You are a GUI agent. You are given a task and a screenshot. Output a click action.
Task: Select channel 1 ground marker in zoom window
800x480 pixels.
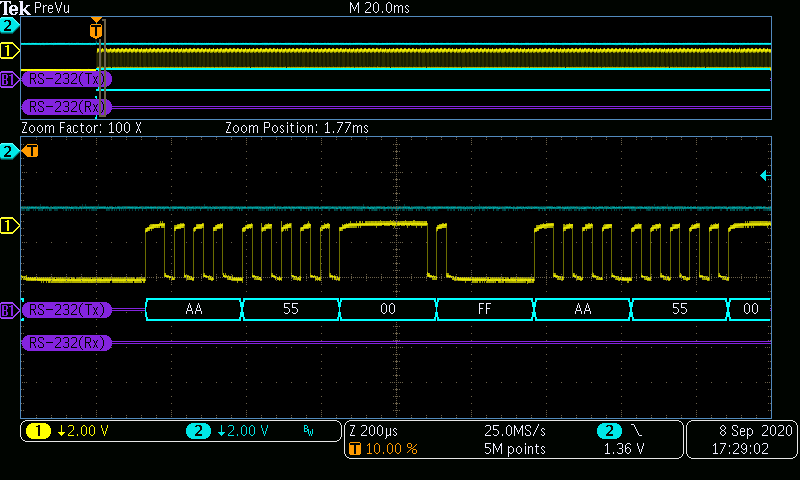[10, 227]
